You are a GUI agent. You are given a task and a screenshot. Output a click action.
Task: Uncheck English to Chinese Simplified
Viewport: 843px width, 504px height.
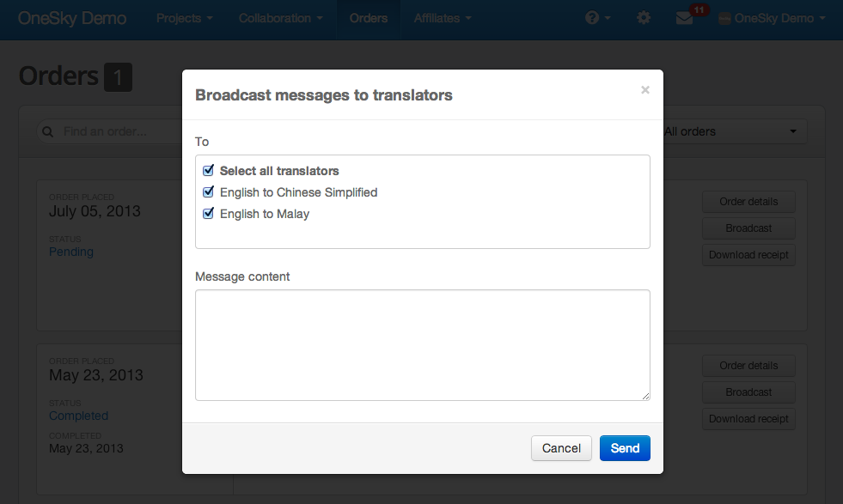pos(208,191)
